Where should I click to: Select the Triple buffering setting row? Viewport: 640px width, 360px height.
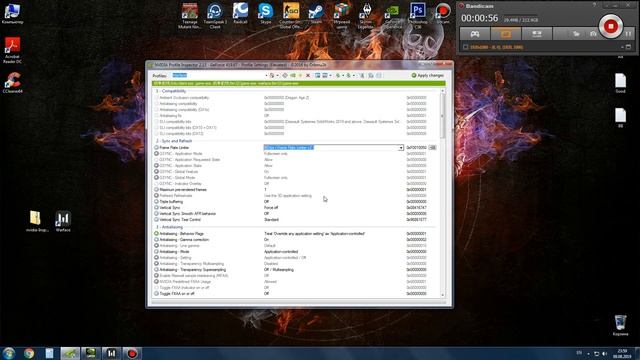295,202
